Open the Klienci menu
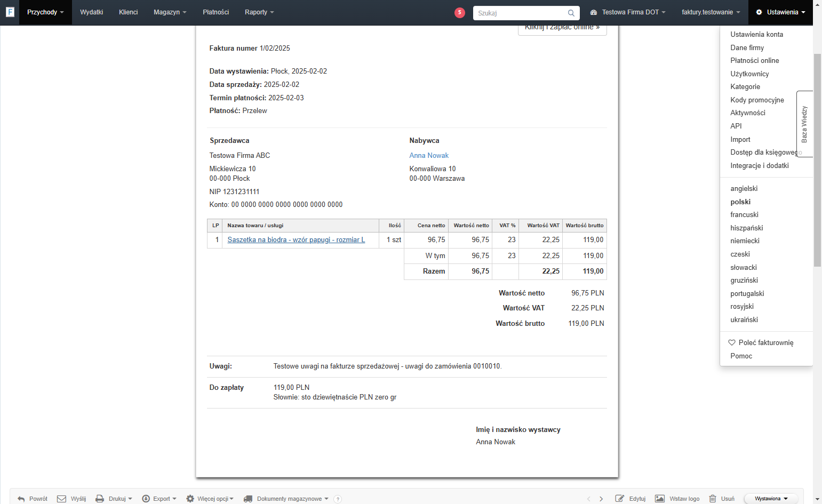Viewport: 822px width, 504px height. pos(128,12)
